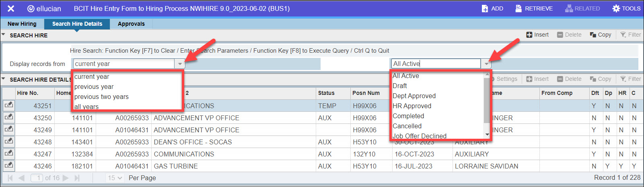
Task: Click RETRIEVE in the header bar
Action: 534,8
